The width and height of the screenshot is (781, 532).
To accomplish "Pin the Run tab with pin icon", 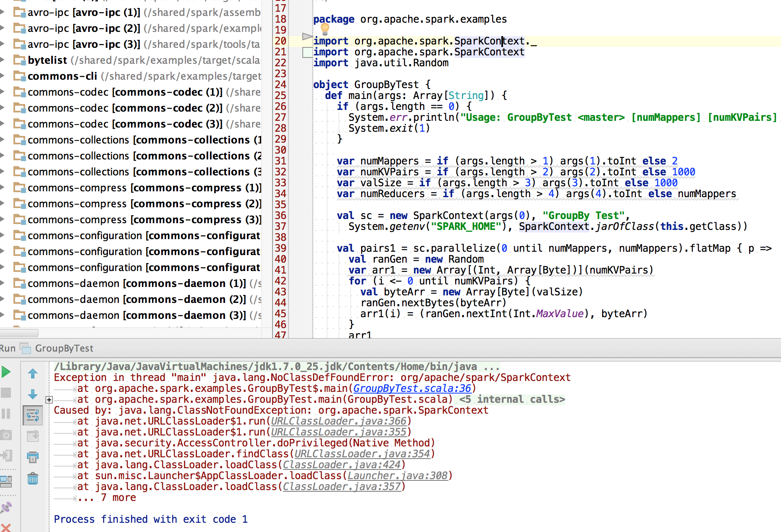I will [x=6, y=508].
